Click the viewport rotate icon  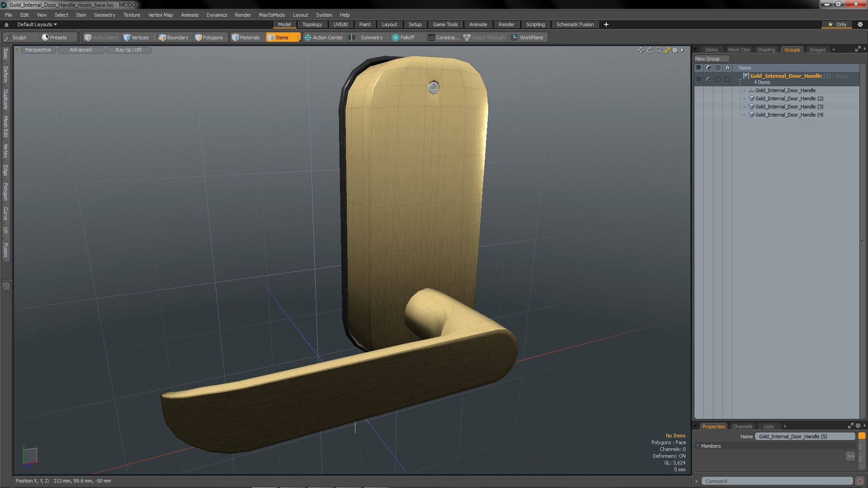[650, 50]
